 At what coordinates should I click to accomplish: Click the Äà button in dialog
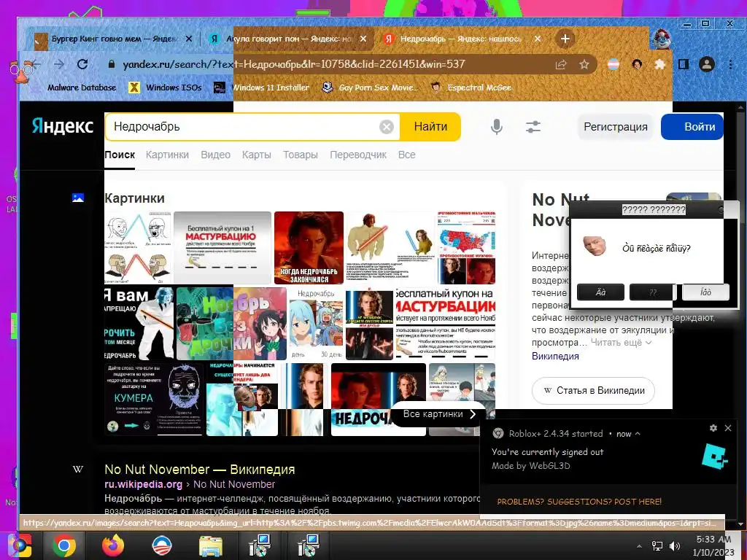(601, 292)
